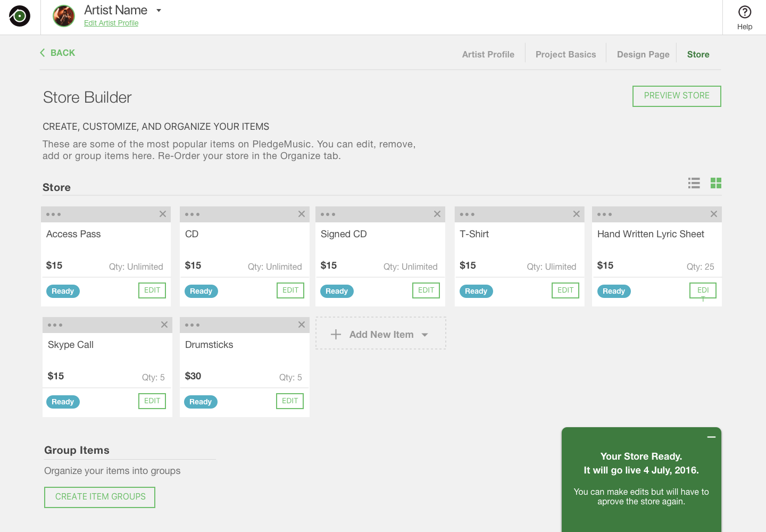Click Ready badge on Drumsticks card

(x=201, y=402)
